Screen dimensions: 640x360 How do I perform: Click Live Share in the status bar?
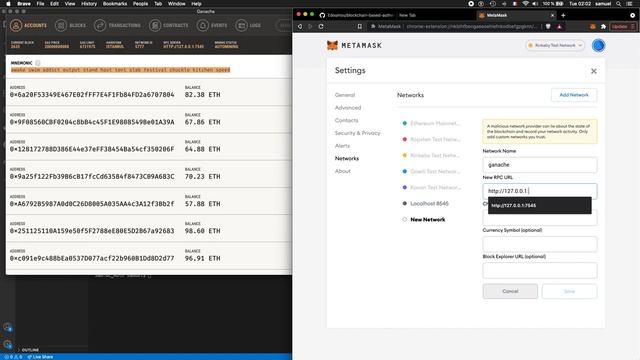coord(40,357)
